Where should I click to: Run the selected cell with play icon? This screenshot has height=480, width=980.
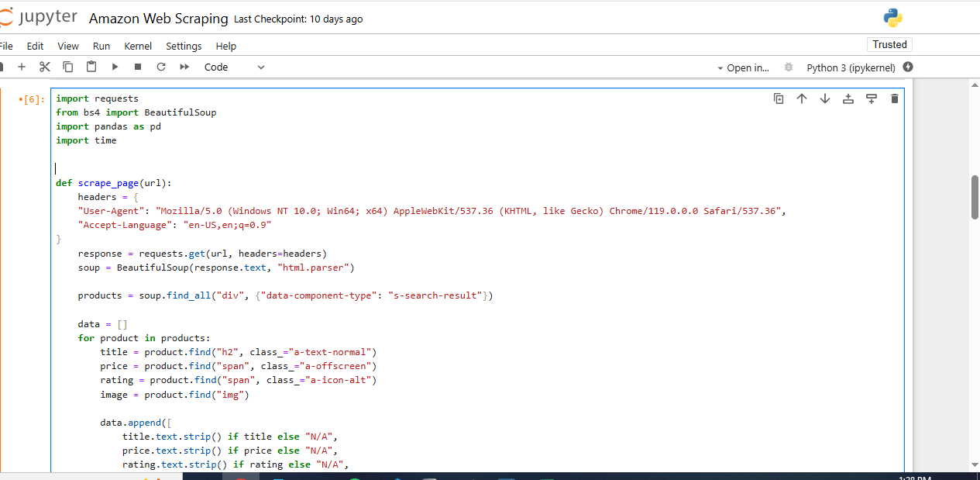tap(115, 67)
